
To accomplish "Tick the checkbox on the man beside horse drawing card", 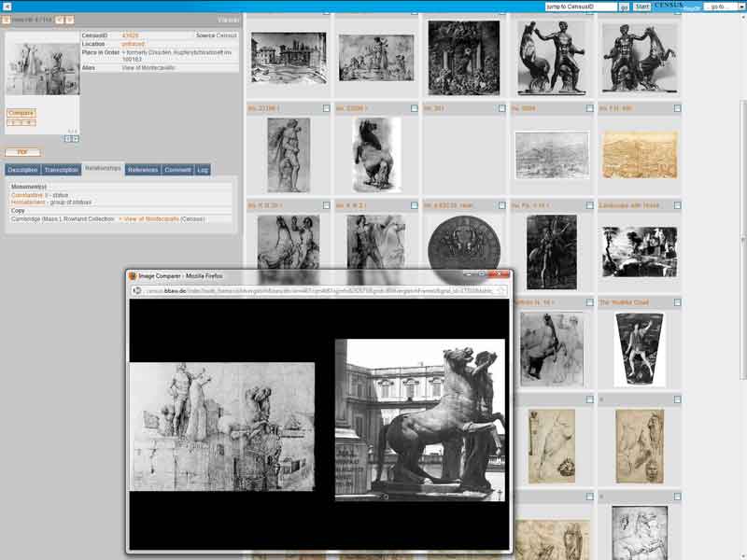I will click(x=414, y=205).
